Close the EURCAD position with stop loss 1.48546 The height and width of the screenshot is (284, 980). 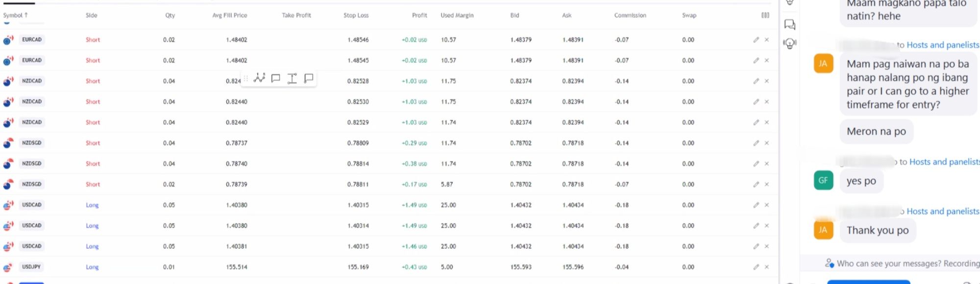[x=767, y=40]
